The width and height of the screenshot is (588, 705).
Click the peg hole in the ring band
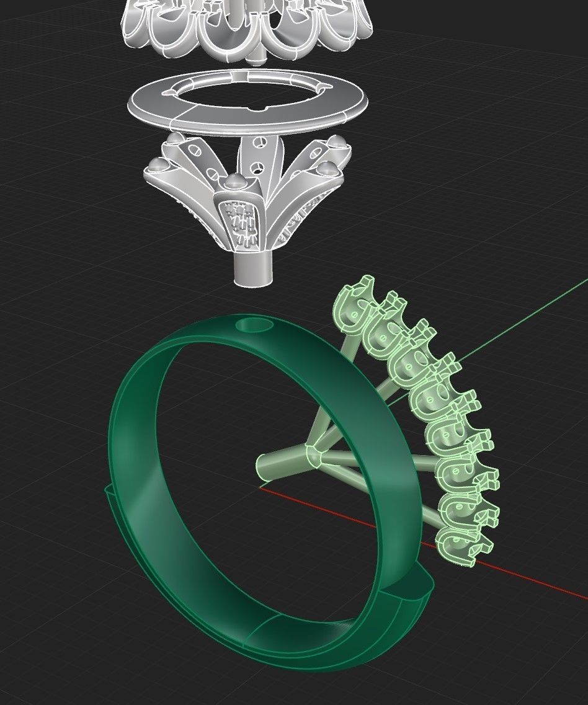click(254, 325)
